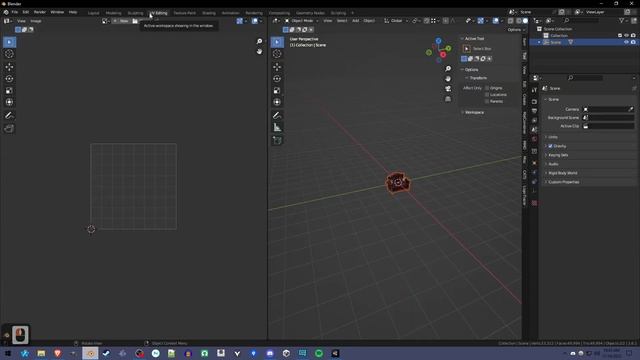Toggle the Gravity checkbox
This screenshot has width=640, height=360.
point(550,146)
